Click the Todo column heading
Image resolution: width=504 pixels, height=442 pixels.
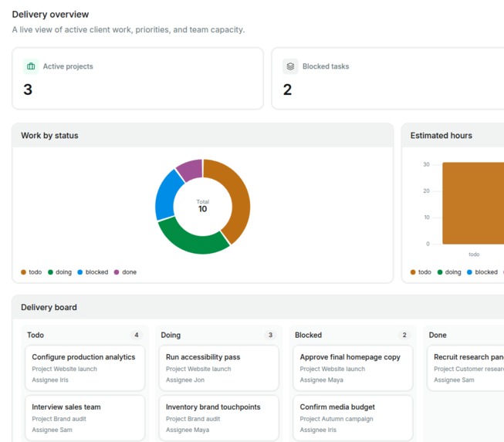click(x=36, y=335)
